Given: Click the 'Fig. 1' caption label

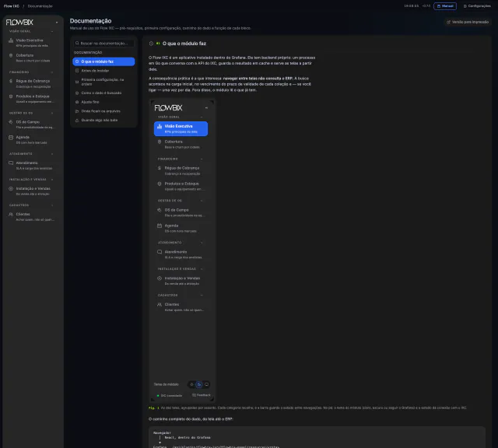Looking at the screenshot, I should [154, 408].
